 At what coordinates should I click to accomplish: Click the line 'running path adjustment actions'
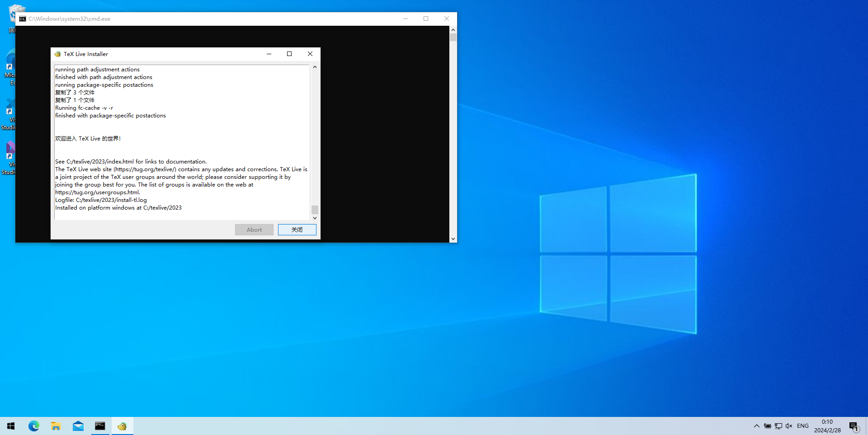[x=97, y=70]
